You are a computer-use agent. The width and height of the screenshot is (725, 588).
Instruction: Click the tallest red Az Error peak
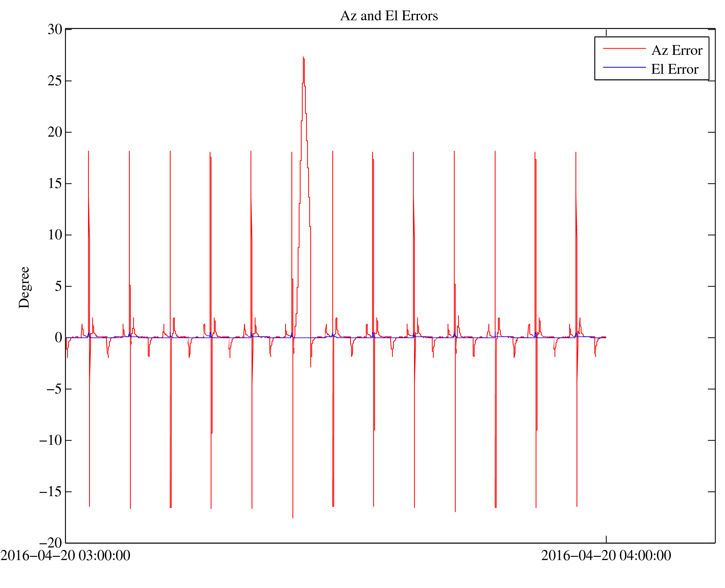tap(303, 58)
